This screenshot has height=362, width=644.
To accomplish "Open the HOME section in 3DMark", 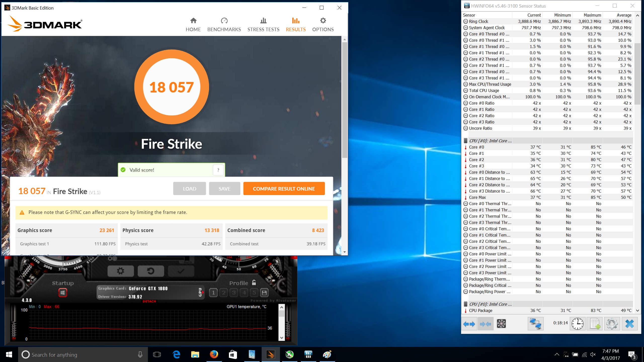I will tap(193, 25).
